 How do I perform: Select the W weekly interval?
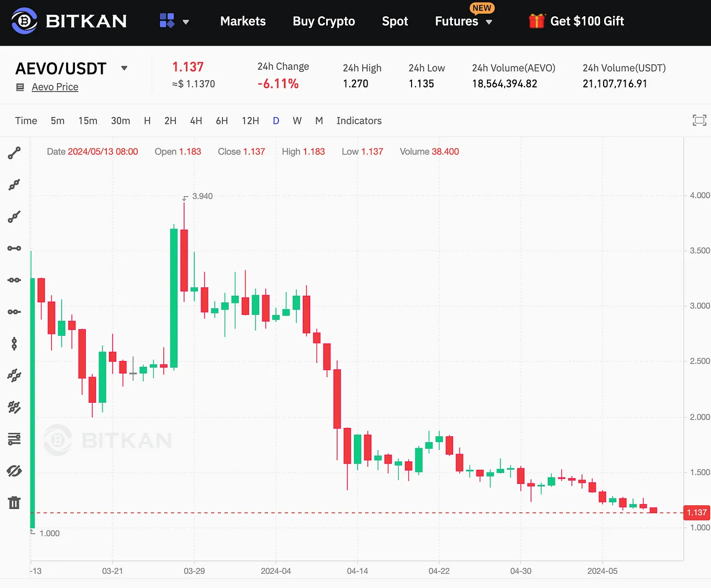[x=297, y=121]
